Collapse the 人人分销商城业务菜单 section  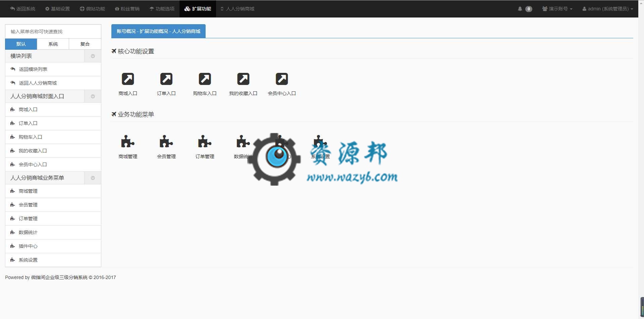[x=93, y=178]
